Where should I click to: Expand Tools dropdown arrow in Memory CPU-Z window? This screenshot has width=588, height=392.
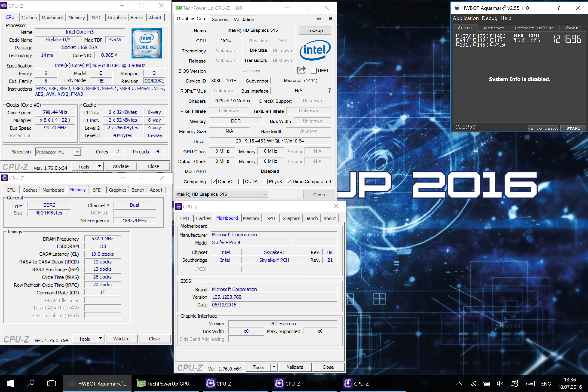[100, 338]
